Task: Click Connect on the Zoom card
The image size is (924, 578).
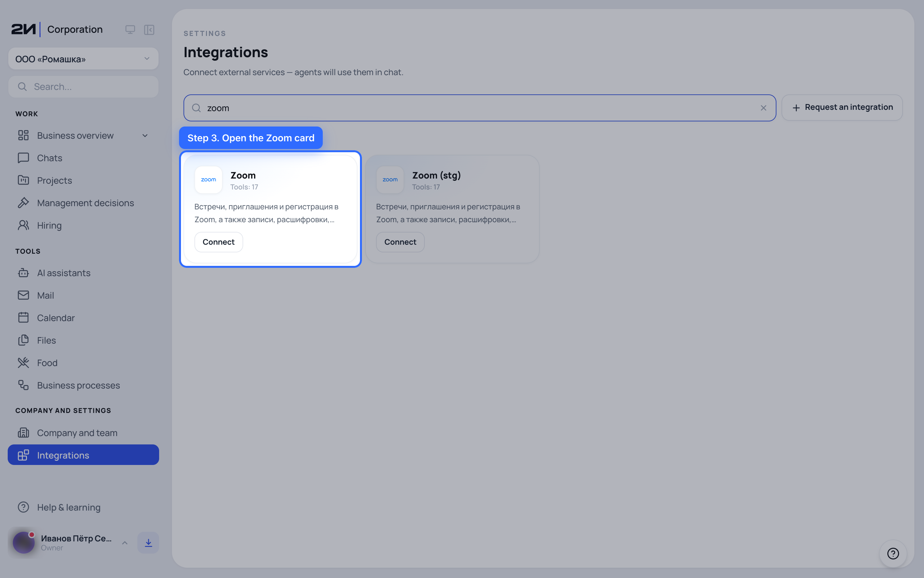Action: [218, 242]
